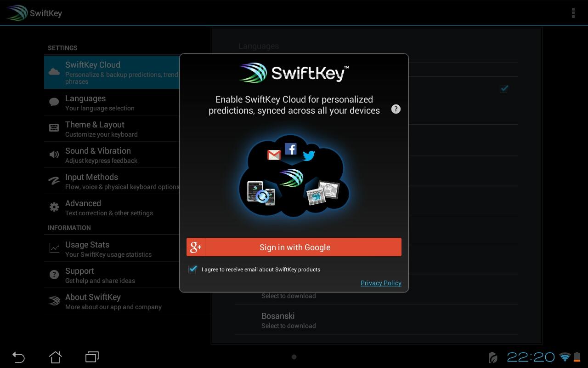The height and width of the screenshot is (368, 588).
Task: Click the Facebook icon in cloud graphic
Action: click(x=290, y=149)
